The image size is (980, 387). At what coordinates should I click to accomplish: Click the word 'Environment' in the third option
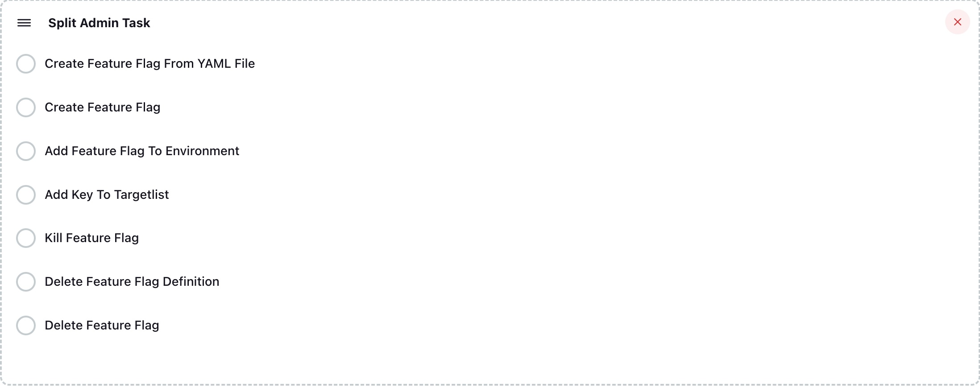coord(202,151)
